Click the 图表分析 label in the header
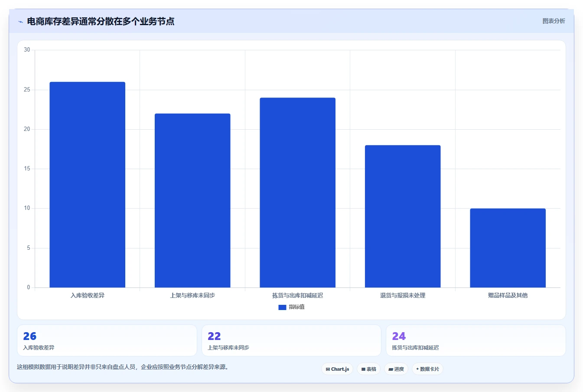583x392 pixels. click(554, 21)
